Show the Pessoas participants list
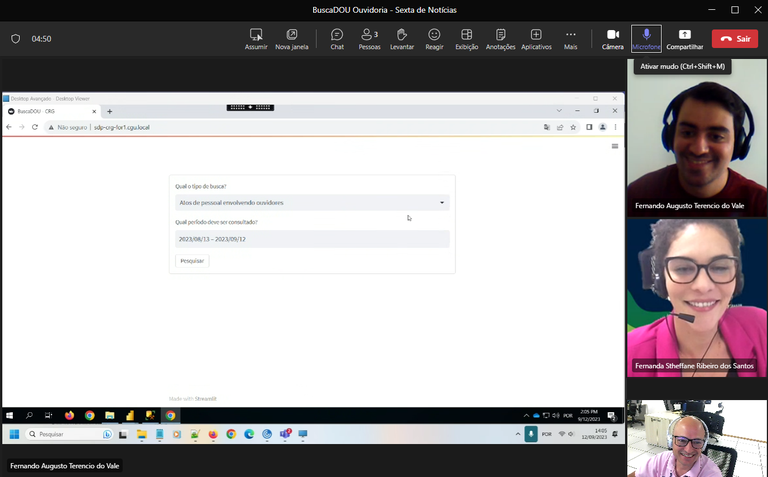The width and height of the screenshot is (768, 477). pos(369,38)
